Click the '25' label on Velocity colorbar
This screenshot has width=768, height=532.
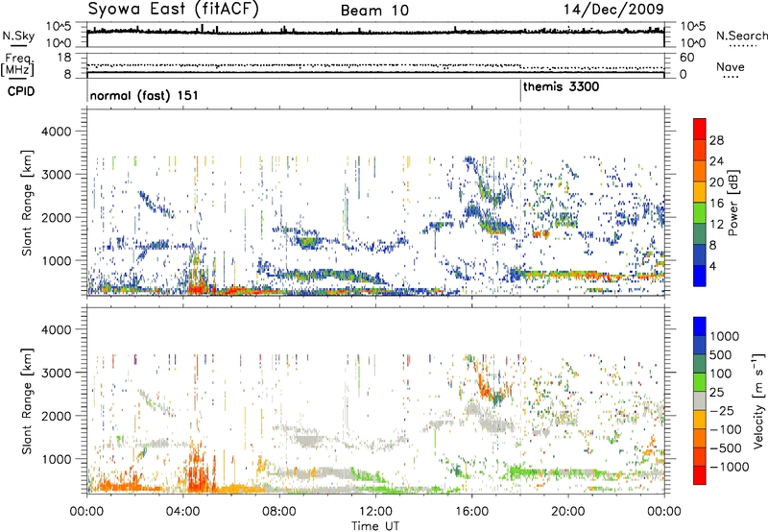coord(716,392)
